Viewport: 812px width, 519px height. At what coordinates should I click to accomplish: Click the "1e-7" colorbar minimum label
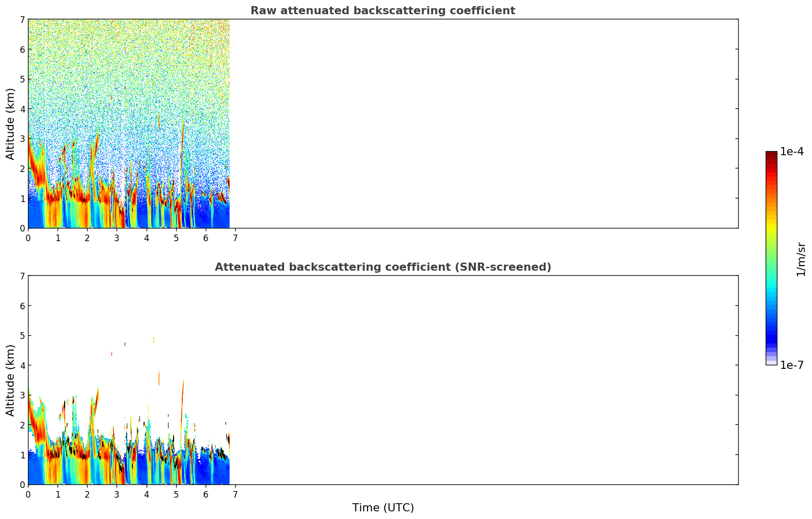click(x=792, y=365)
